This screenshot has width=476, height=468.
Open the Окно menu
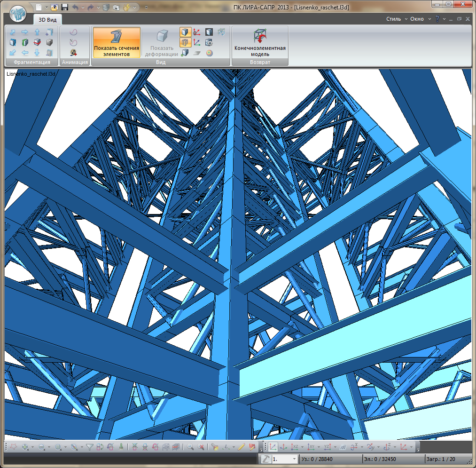(x=419, y=19)
